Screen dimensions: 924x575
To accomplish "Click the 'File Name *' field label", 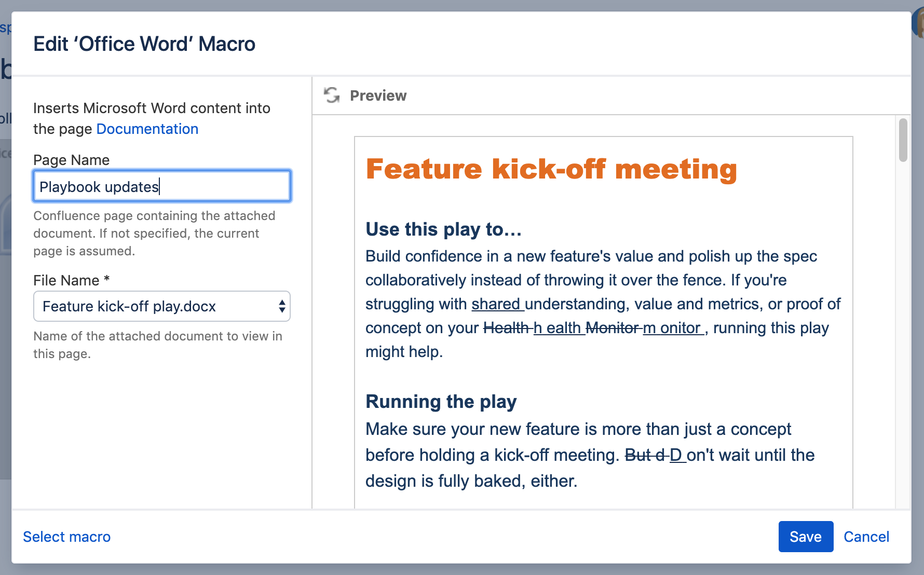I will 72,280.
